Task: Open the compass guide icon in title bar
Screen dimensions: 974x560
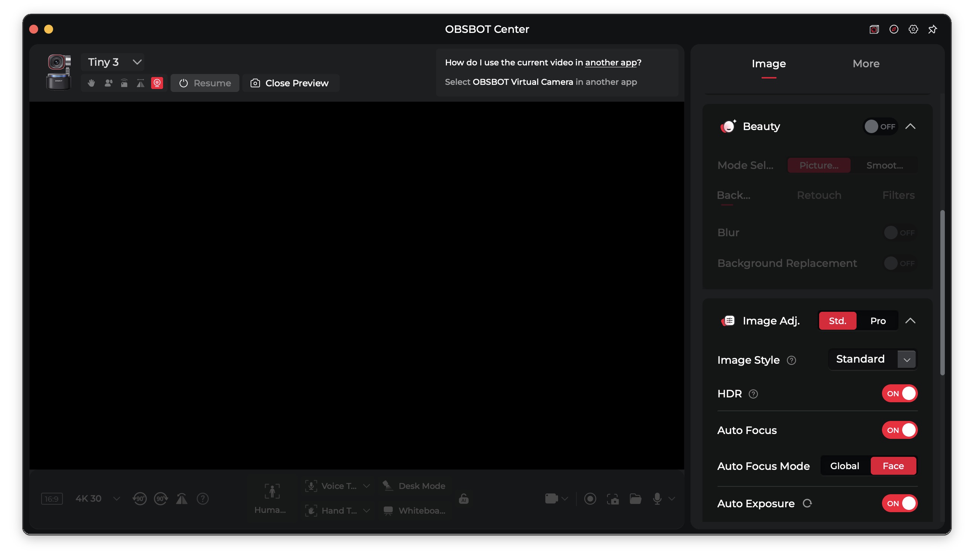Action: 894,29
